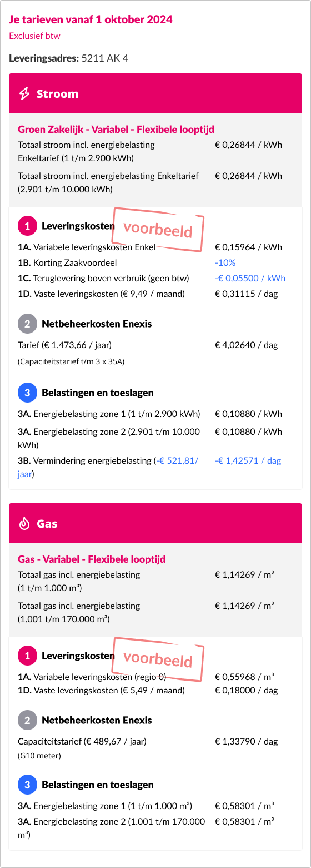311x868 pixels.
Task: Click the -10% Korting Zaakvoordeel value
Action: click(x=225, y=262)
